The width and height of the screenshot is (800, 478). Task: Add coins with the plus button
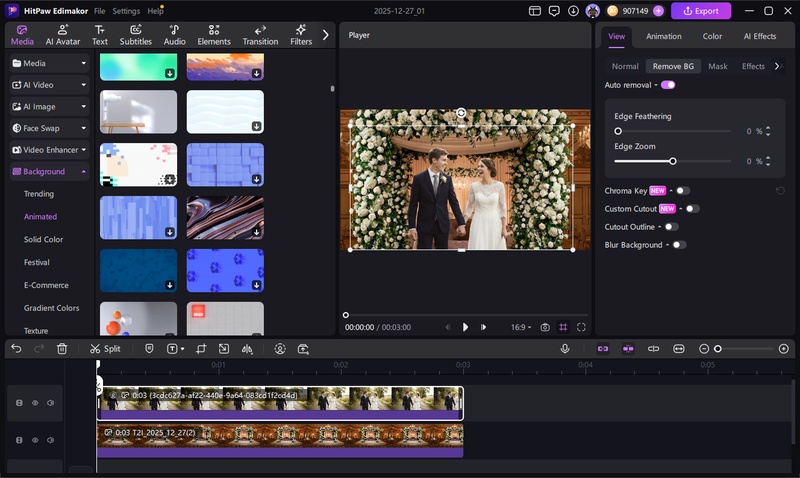658,11
